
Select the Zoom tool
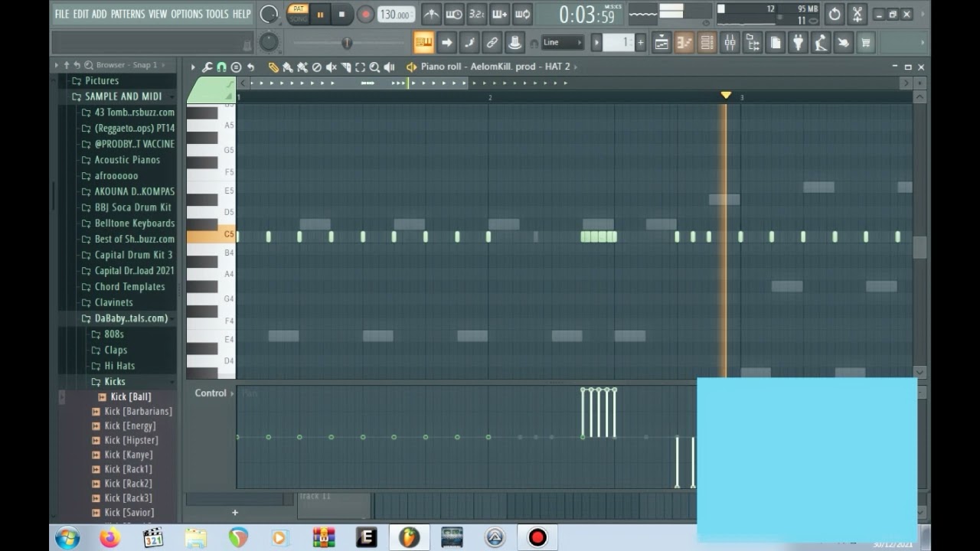(x=375, y=67)
